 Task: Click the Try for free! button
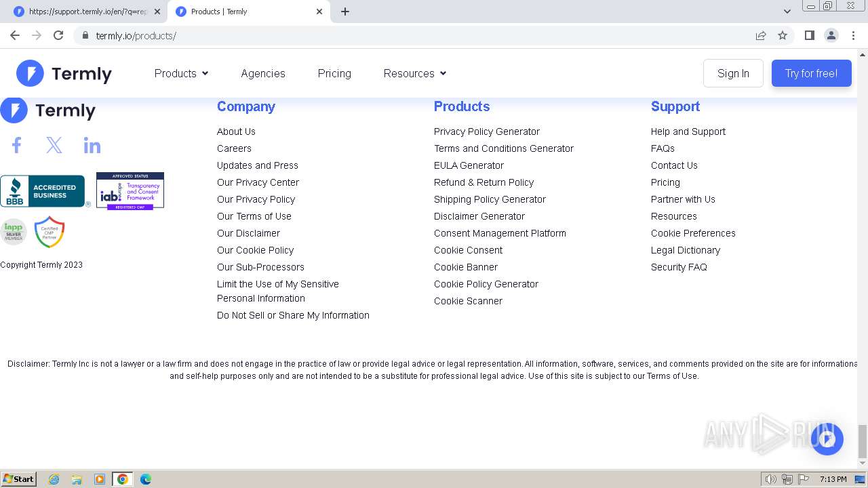[811, 73]
